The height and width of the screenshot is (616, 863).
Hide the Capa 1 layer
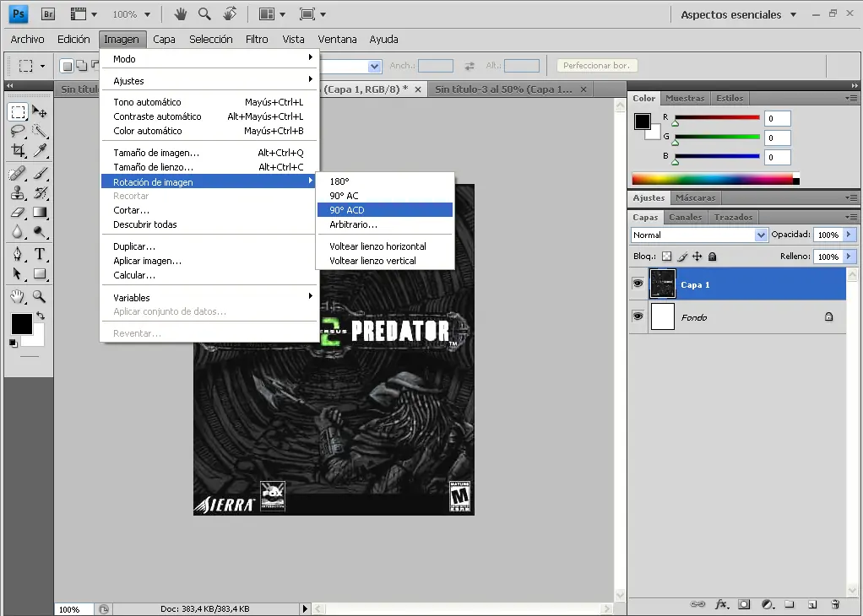click(x=638, y=284)
